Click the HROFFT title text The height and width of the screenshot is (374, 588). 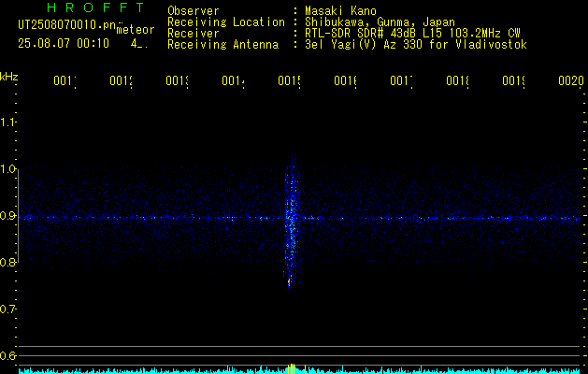pyautogui.click(x=95, y=7)
